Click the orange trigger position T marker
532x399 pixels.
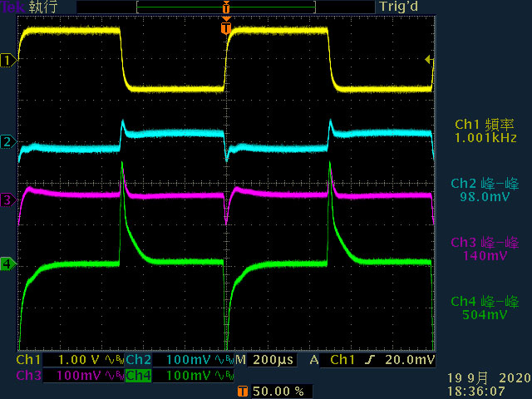pyautogui.click(x=226, y=27)
